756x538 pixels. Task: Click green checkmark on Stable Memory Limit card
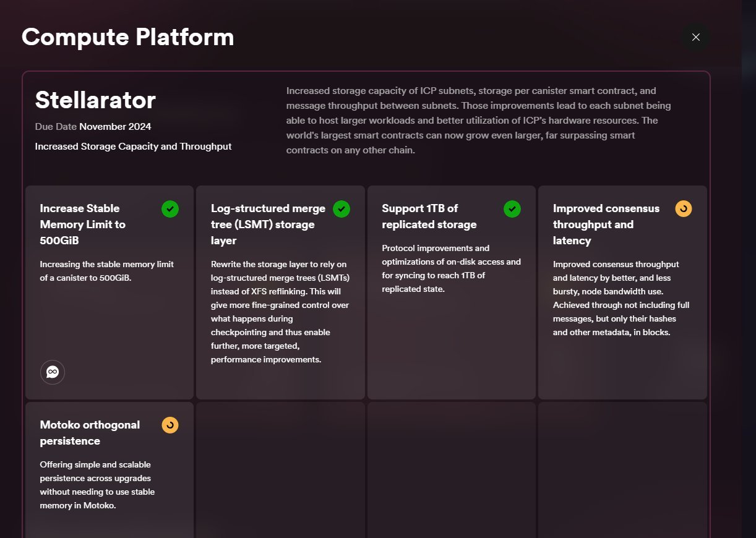pos(170,209)
